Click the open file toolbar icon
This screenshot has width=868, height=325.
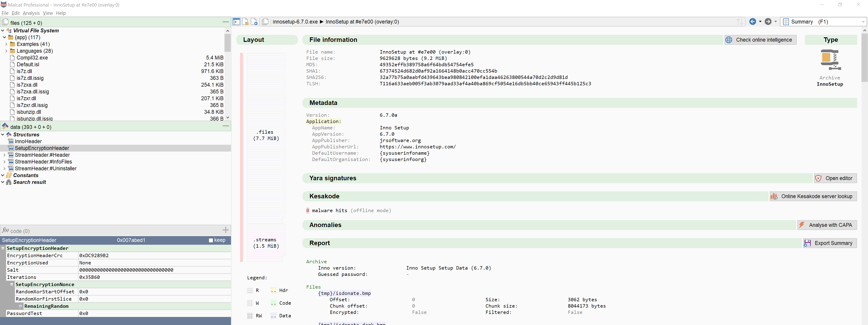tap(245, 21)
